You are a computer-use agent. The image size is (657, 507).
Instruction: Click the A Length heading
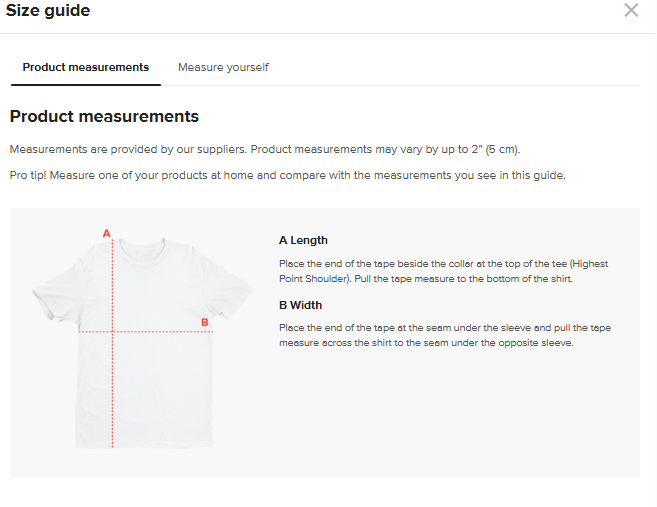click(303, 240)
